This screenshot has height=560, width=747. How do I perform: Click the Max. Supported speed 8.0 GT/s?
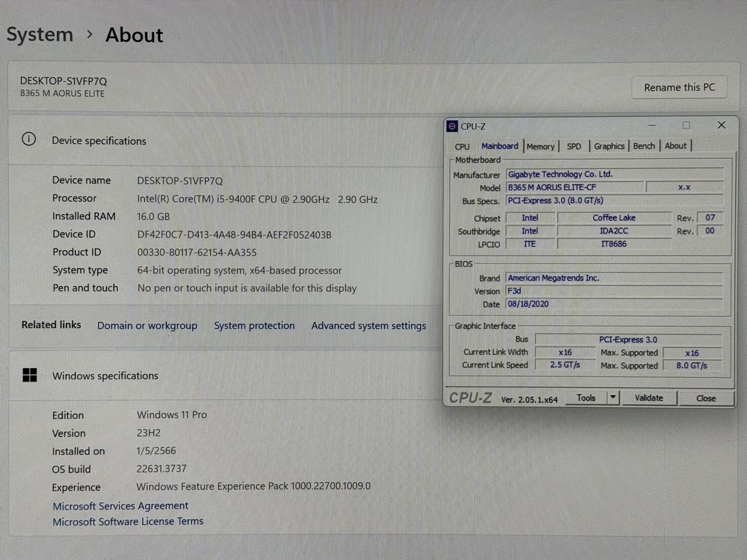pyautogui.click(x=692, y=365)
